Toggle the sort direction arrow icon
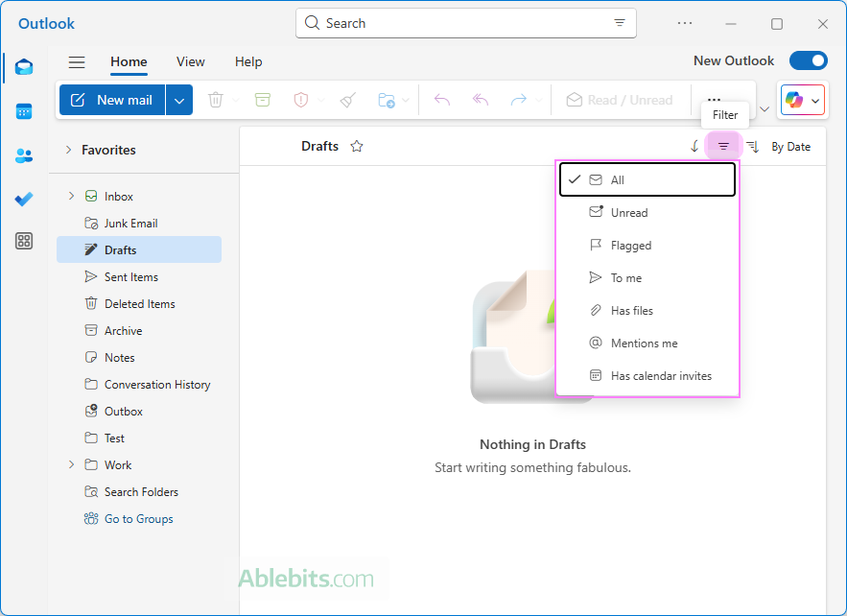This screenshot has height=616, width=847. [x=694, y=147]
